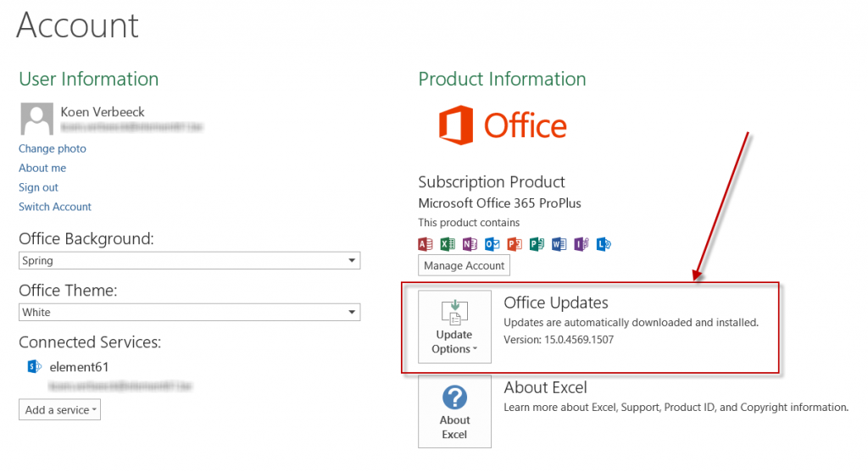The image size is (868, 472).
Task: Click the Switch Account link
Action: pos(55,207)
